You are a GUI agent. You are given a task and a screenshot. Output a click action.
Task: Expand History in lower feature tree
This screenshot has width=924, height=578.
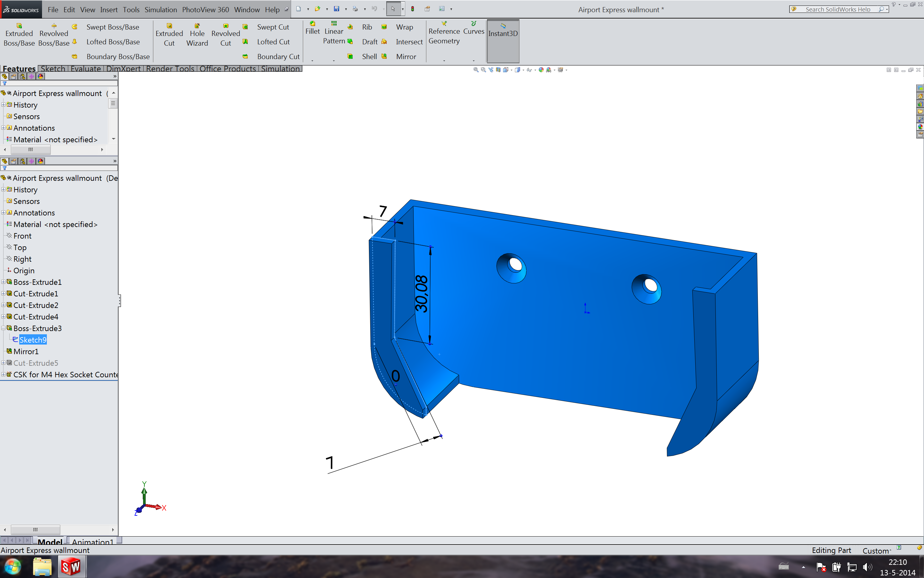pos(4,189)
